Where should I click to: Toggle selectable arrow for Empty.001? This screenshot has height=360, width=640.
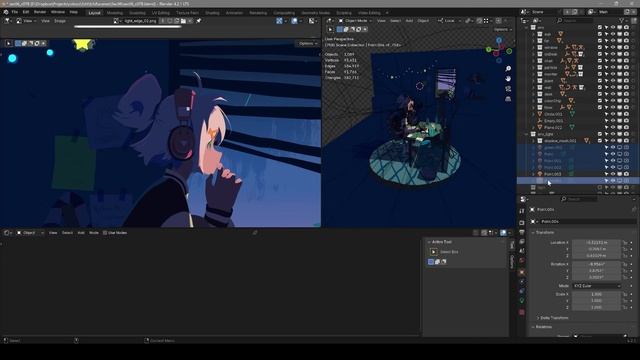(607, 121)
